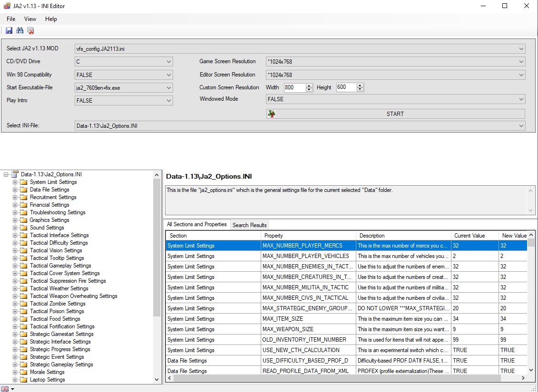Expand the Strategic Gamestart Settings node
Viewport: 538px width, 392px height.
[x=15, y=334]
